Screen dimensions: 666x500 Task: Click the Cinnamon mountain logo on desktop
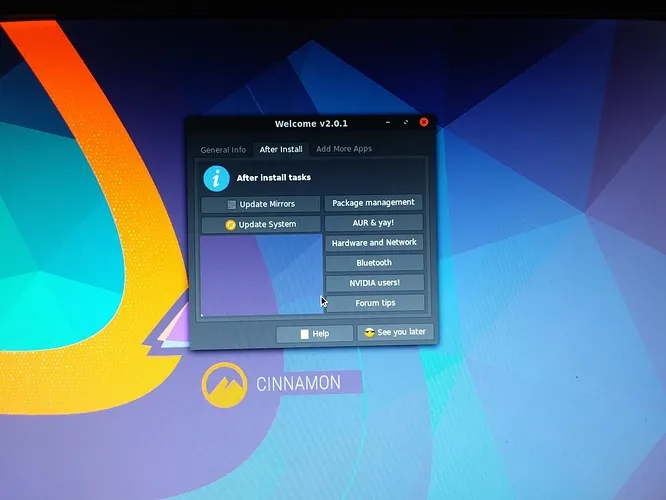[224, 384]
